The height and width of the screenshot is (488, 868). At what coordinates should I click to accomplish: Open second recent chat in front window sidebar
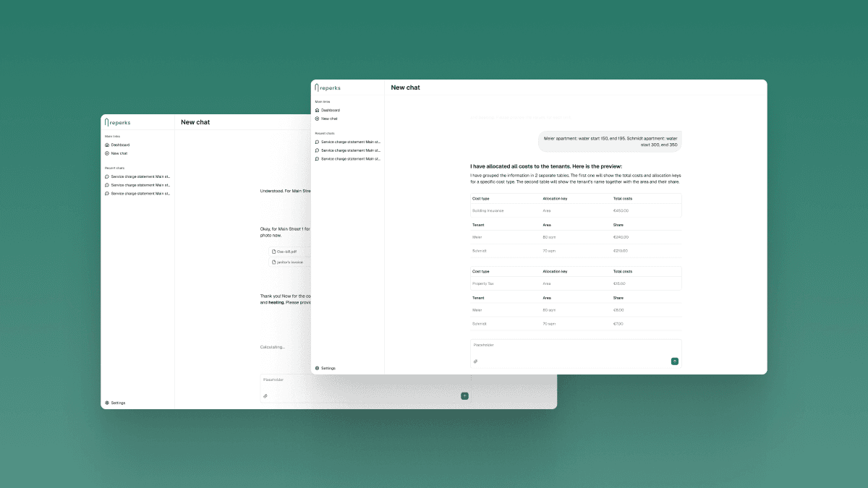click(350, 150)
